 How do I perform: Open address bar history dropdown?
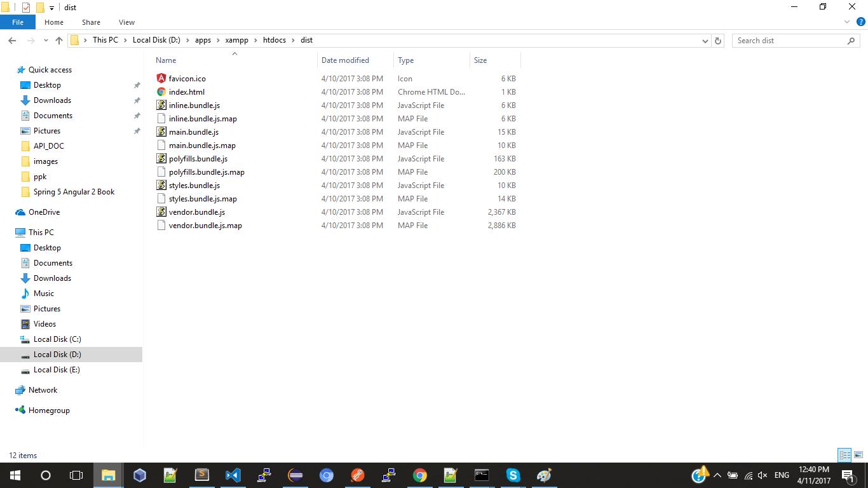(x=705, y=40)
